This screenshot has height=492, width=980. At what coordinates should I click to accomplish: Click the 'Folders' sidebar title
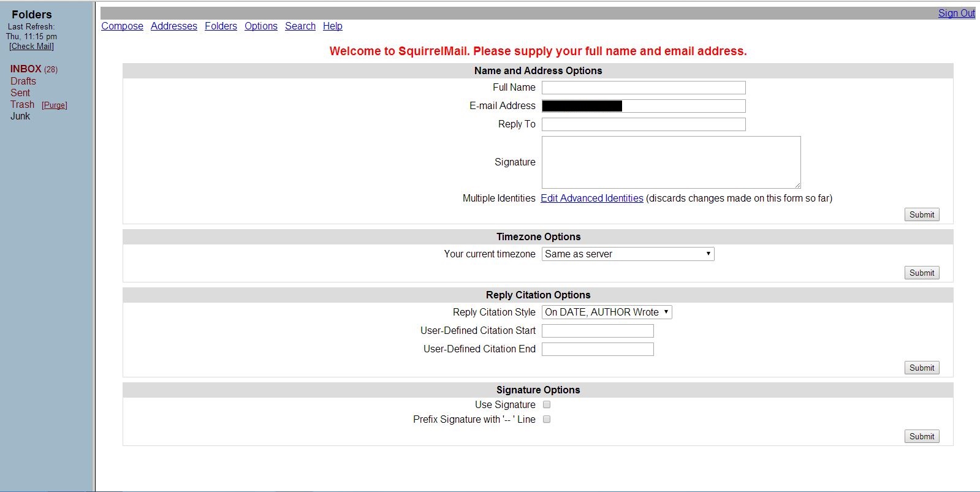[x=31, y=14]
